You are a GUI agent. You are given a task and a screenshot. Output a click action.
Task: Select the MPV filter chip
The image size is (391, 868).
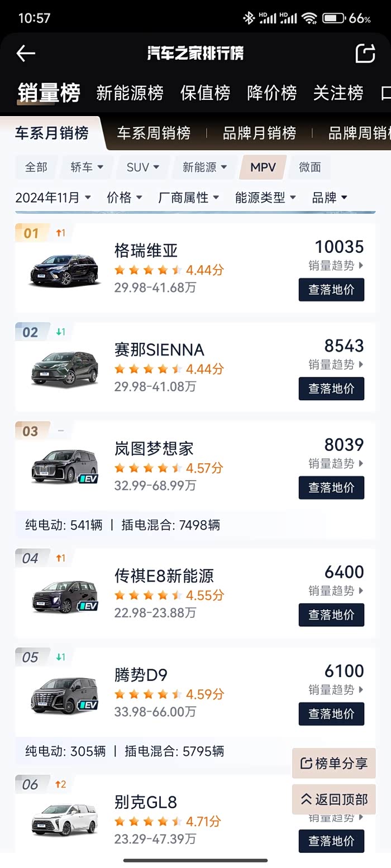[x=263, y=167]
